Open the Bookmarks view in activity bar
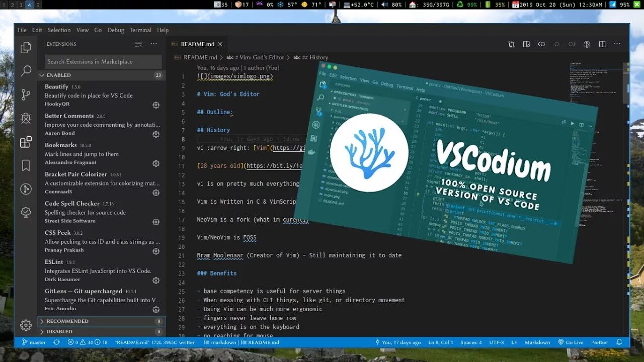Image resolution: width=644 pixels, height=362 pixels. tap(26, 165)
